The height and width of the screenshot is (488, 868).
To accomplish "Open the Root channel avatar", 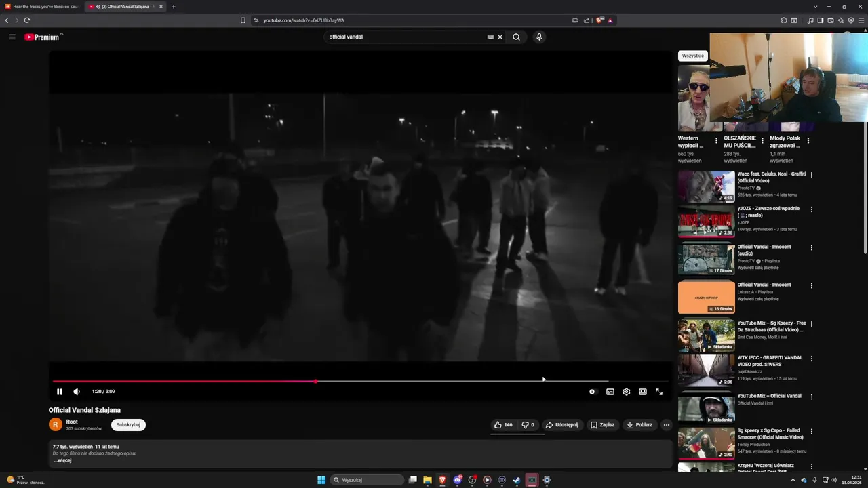I will (56, 425).
